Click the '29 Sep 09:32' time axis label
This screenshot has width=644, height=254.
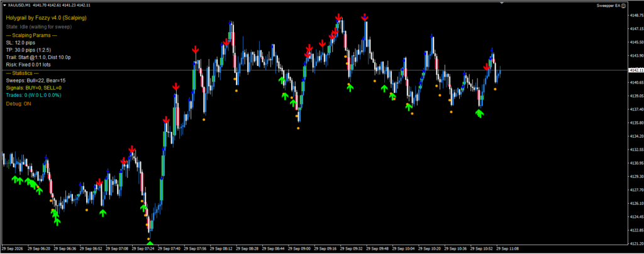pyautogui.click(x=352, y=249)
